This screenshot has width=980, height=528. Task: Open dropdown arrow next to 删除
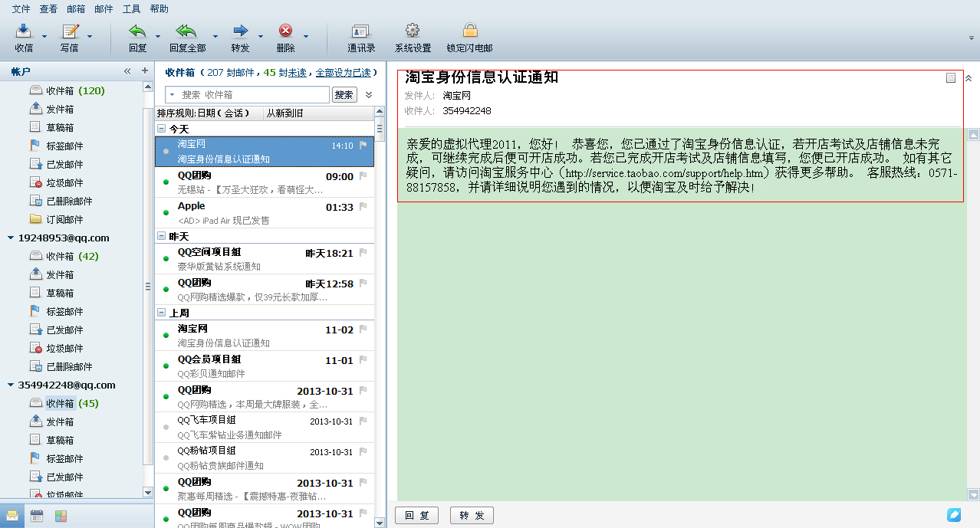point(306,36)
